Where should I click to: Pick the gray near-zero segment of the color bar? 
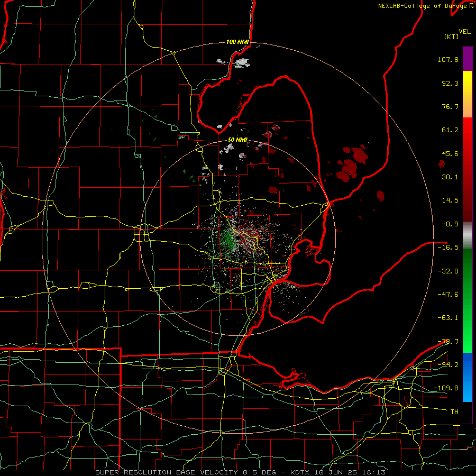[x=467, y=235]
